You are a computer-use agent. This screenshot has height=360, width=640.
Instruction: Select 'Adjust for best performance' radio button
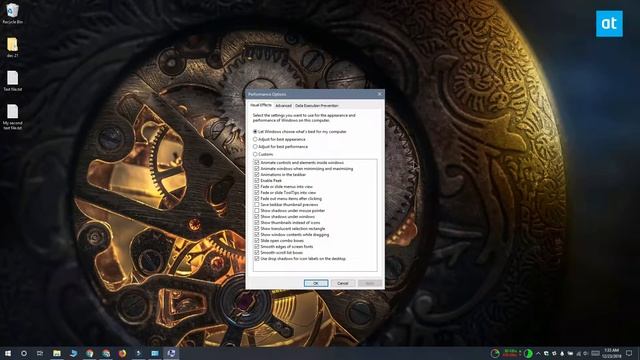pos(255,147)
